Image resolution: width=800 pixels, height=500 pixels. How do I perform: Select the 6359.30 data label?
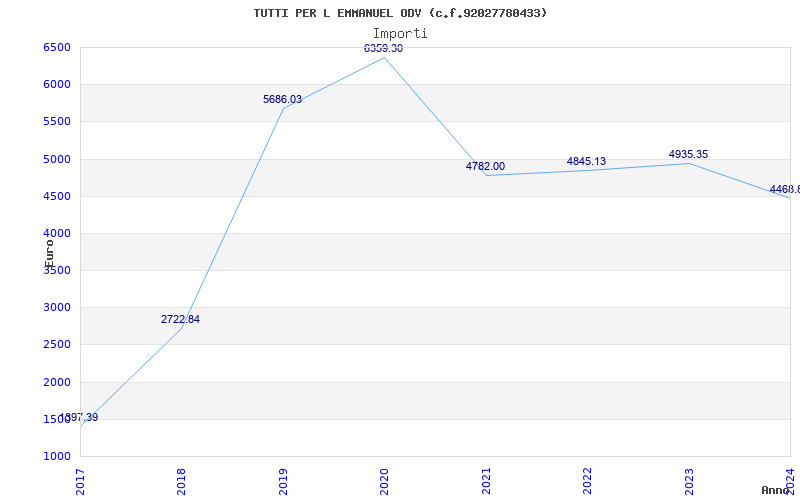(383, 48)
